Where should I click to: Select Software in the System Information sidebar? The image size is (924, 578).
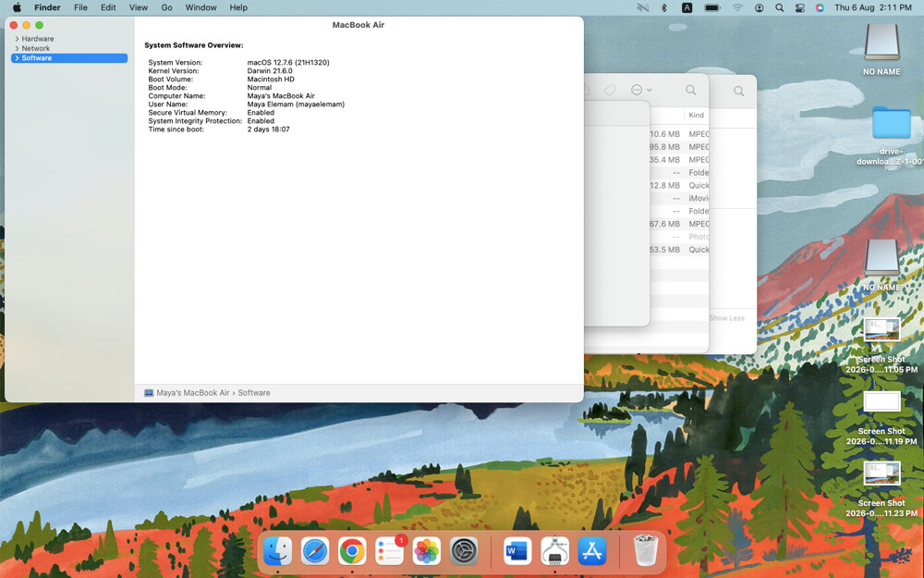click(69, 57)
